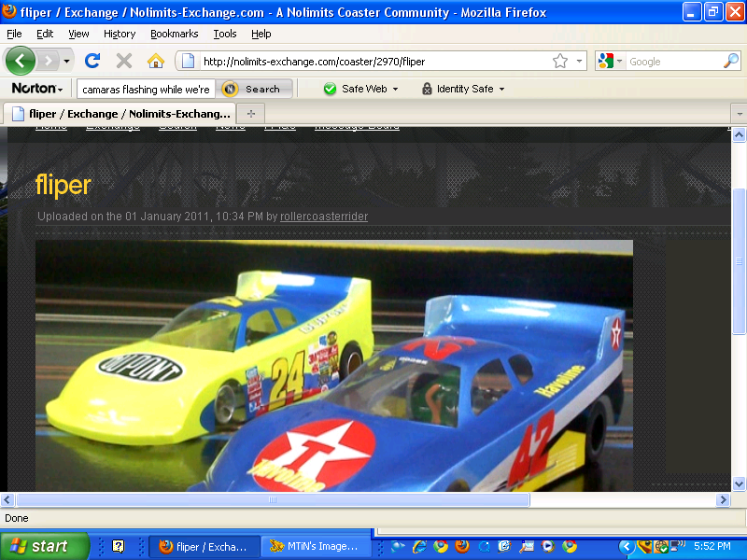
Task: Open the Help menu
Action: [x=261, y=34]
